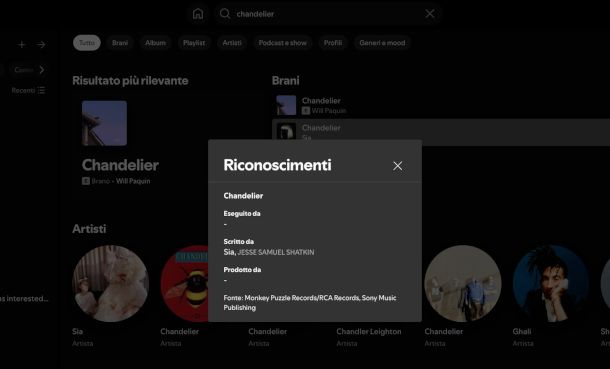Image resolution: width=610 pixels, height=369 pixels.
Task: Focus the chandelier search input field
Action: click(x=329, y=14)
